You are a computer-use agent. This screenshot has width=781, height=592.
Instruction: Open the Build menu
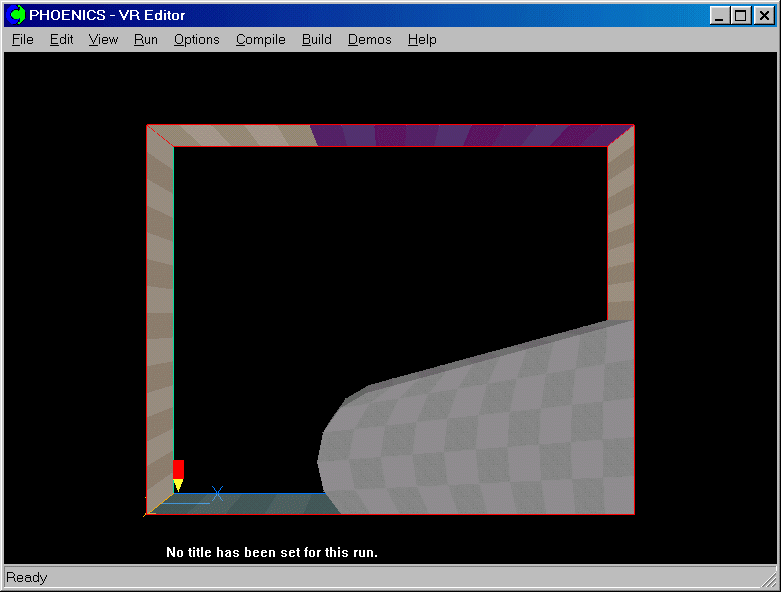coord(316,40)
